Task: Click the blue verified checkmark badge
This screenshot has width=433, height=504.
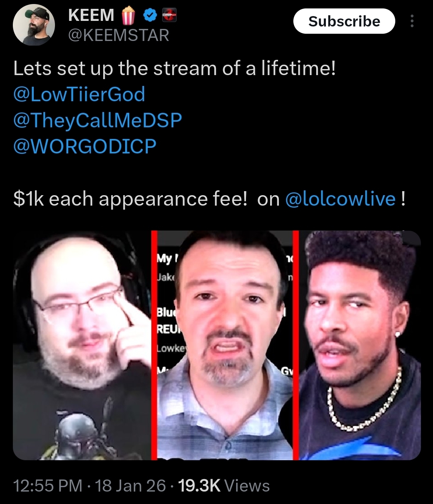Action: tap(149, 16)
